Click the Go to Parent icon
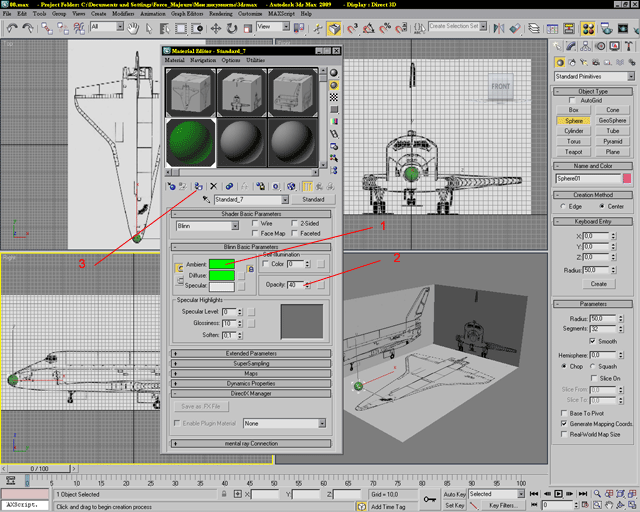 click(x=319, y=187)
